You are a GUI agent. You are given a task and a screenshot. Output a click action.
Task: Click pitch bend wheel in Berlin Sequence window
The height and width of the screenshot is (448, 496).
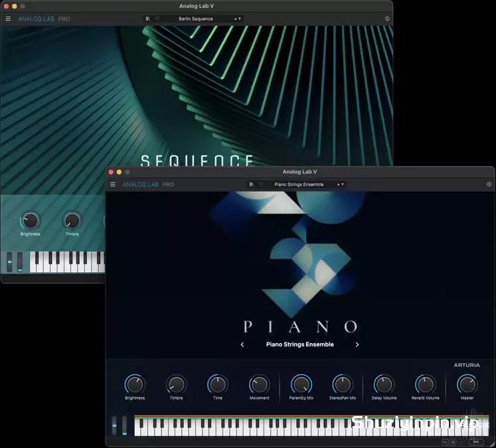coord(9,261)
